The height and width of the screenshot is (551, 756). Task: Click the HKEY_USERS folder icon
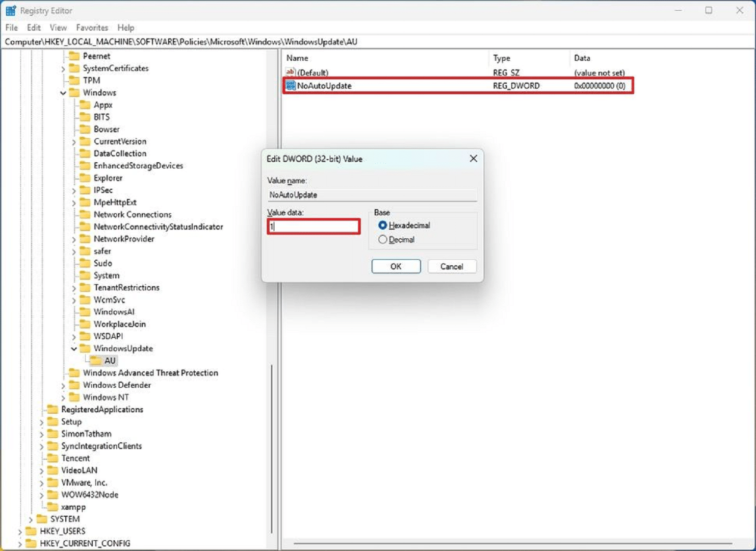click(x=31, y=531)
